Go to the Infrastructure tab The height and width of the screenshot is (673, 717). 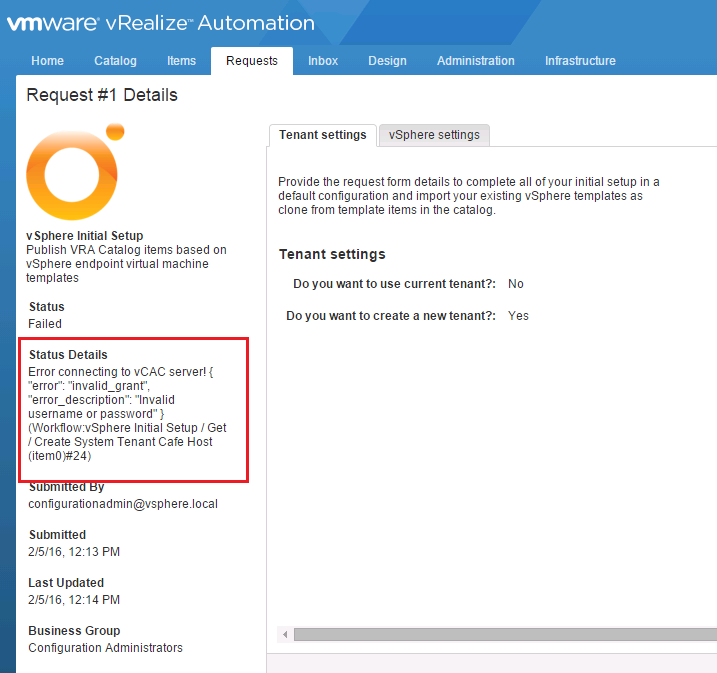coord(580,61)
